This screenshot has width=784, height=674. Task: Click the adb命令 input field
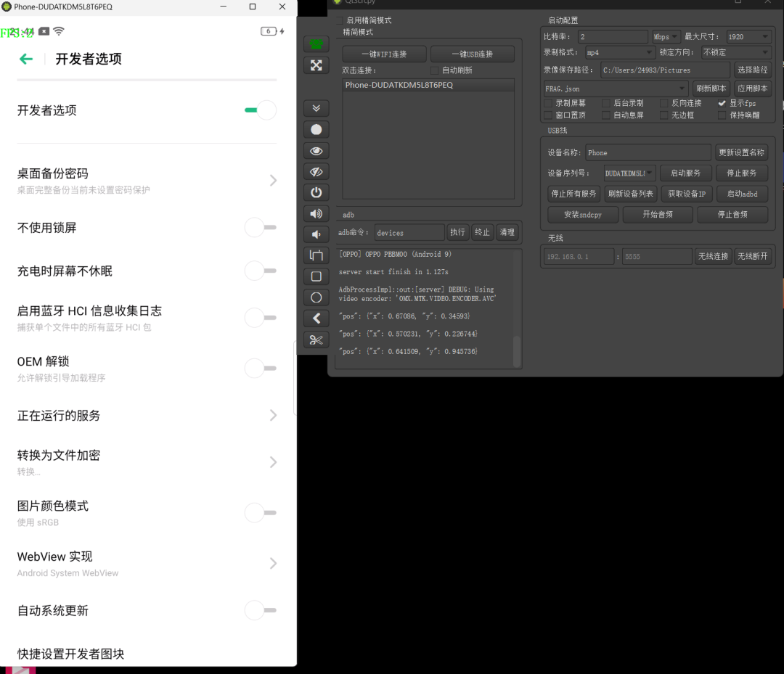409,233
